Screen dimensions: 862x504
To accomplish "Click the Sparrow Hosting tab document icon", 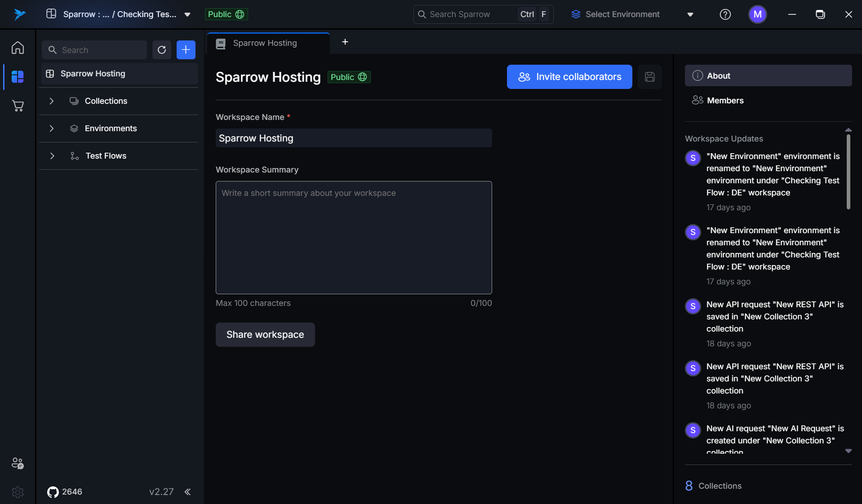I will pyautogui.click(x=221, y=44).
